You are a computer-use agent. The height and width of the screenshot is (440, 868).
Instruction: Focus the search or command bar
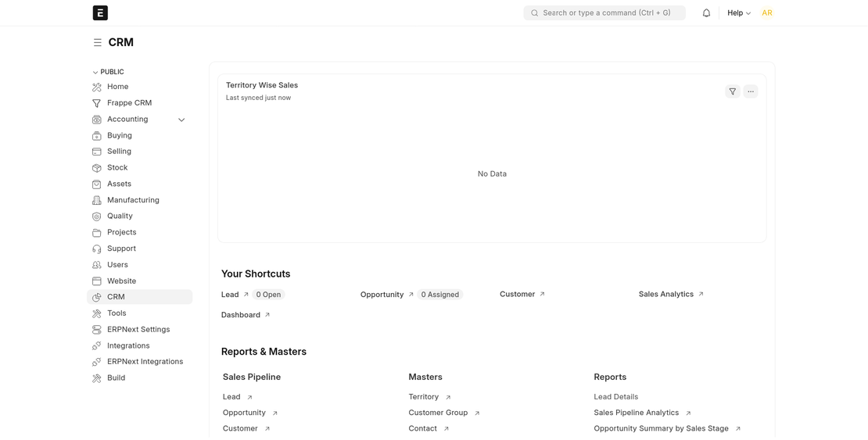coord(604,13)
